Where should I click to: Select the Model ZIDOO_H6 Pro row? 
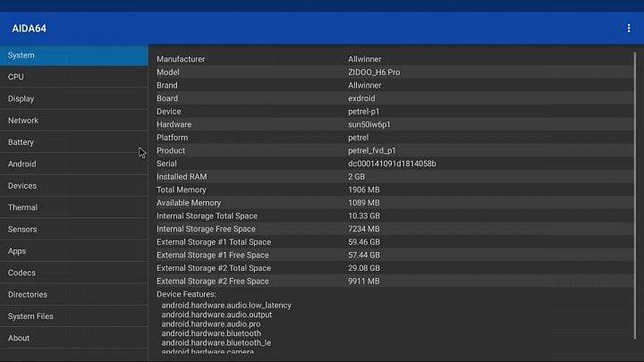click(x=394, y=72)
